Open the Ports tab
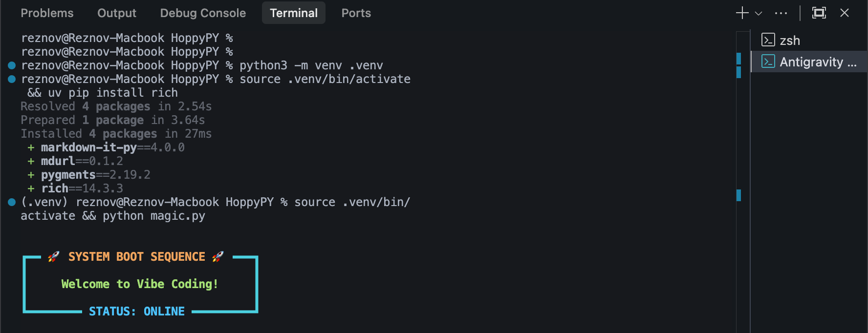The width and height of the screenshot is (868, 333). (356, 13)
